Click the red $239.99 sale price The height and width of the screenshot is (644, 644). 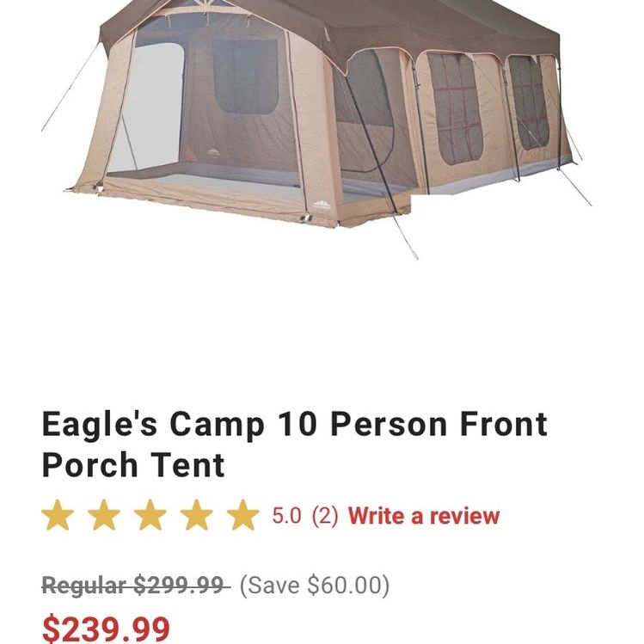click(x=106, y=629)
